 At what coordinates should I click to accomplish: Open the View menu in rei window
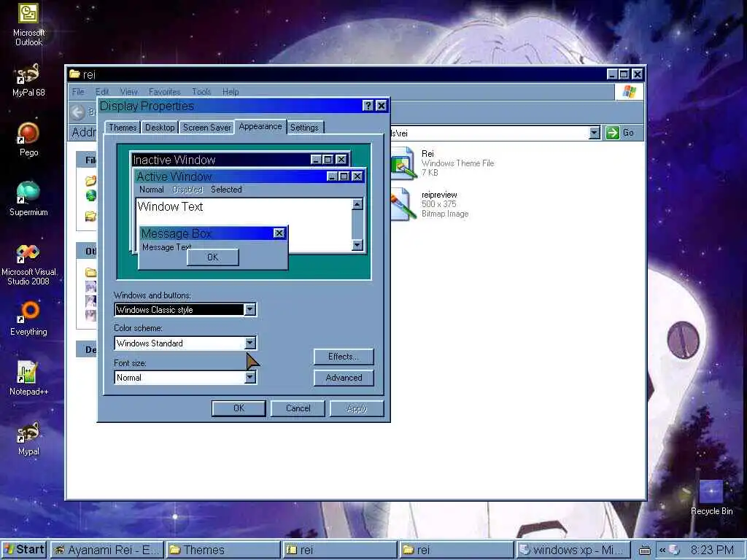click(128, 92)
